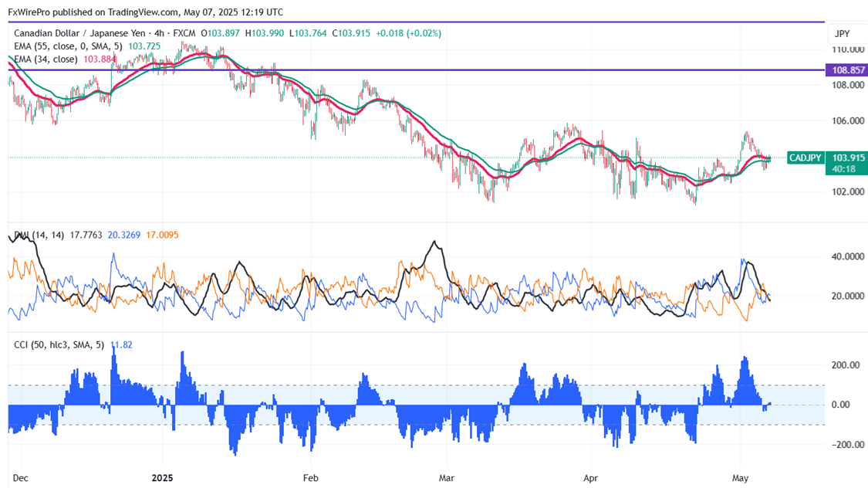The image size is (868, 488).
Task: Click the EMA 55 value 103.725
Action: pyautogui.click(x=144, y=46)
